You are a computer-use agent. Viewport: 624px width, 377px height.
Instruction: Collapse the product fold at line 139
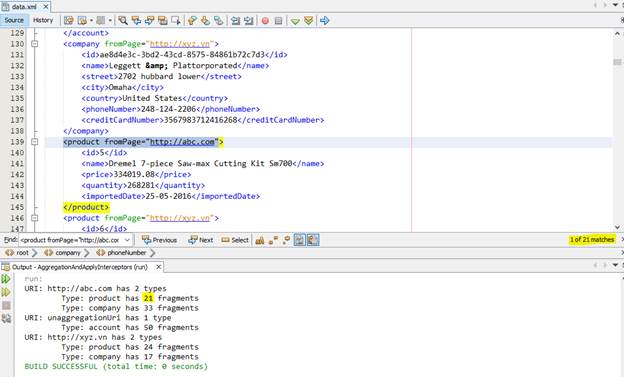(x=35, y=142)
